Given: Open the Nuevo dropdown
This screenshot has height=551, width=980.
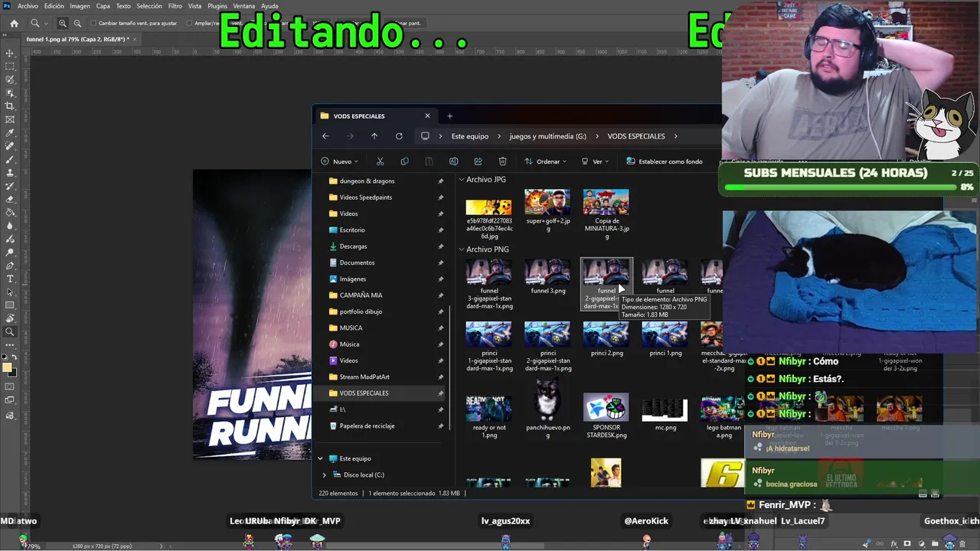Looking at the screenshot, I should point(340,161).
